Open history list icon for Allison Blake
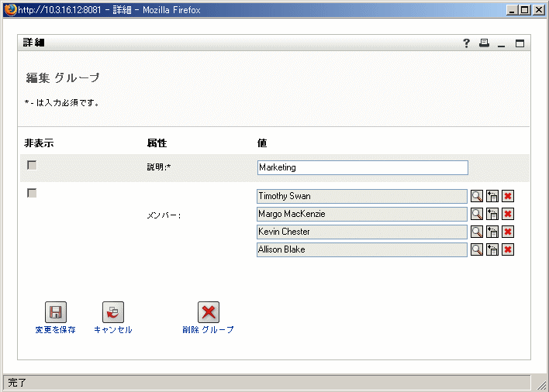This screenshot has width=549, height=392. [492, 249]
